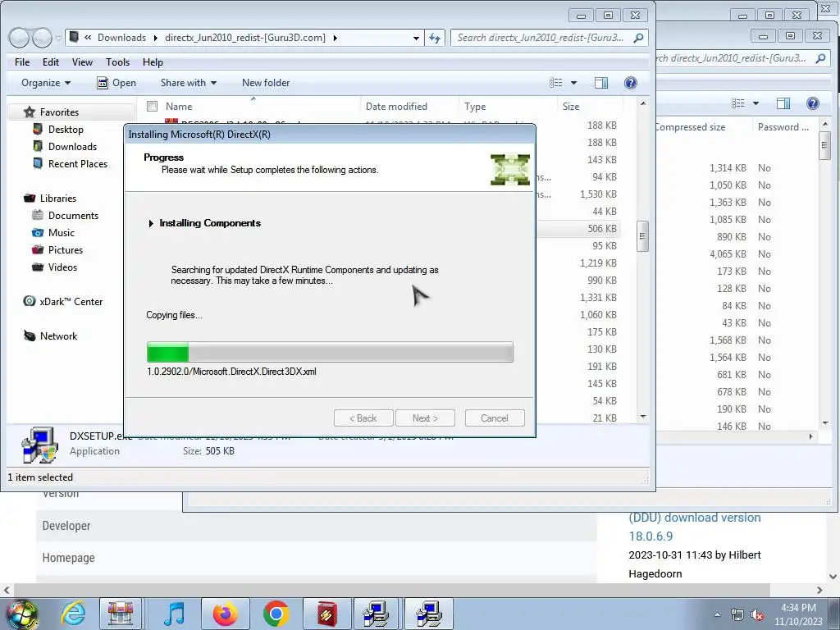
Task: Click the clock showing 4:34 PM
Action: [x=798, y=608]
